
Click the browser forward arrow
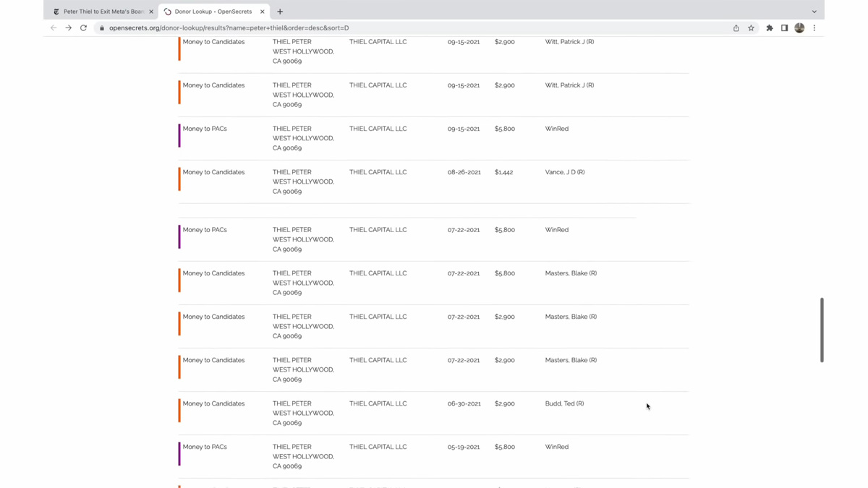69,28
